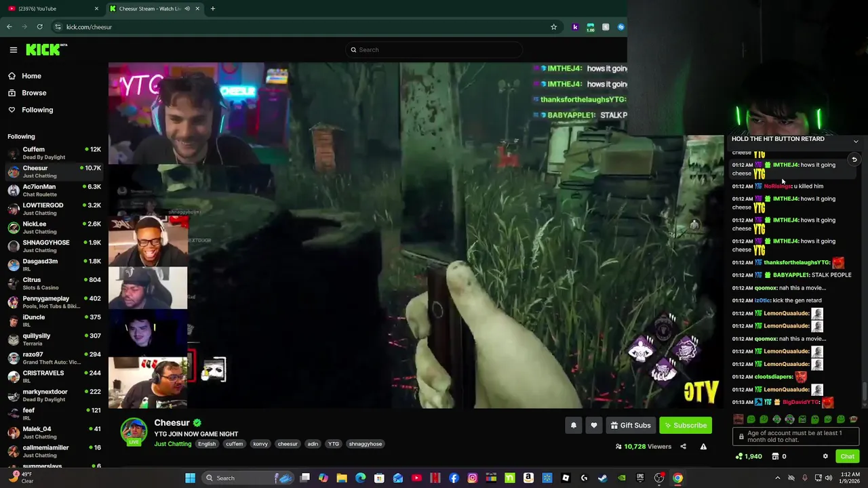Image resolution: width=868 pixels, height=488 pixels.
Task: Click Cheesur's live profile avatar
Action: (x=134, y=432)
